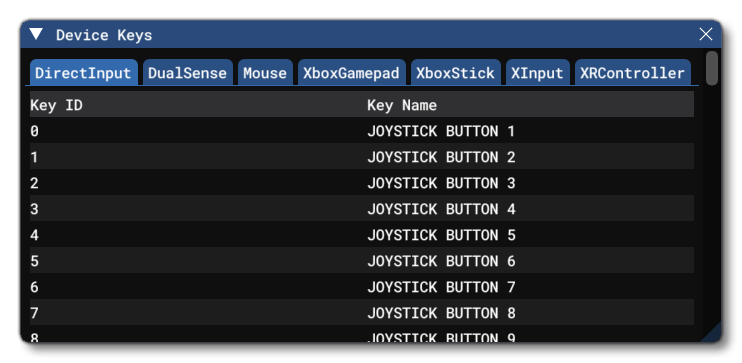Pick the JOYSTICK BUTTON 3 row
The image size is (742, 363).
pyautogui.click(x=362, y=183)
